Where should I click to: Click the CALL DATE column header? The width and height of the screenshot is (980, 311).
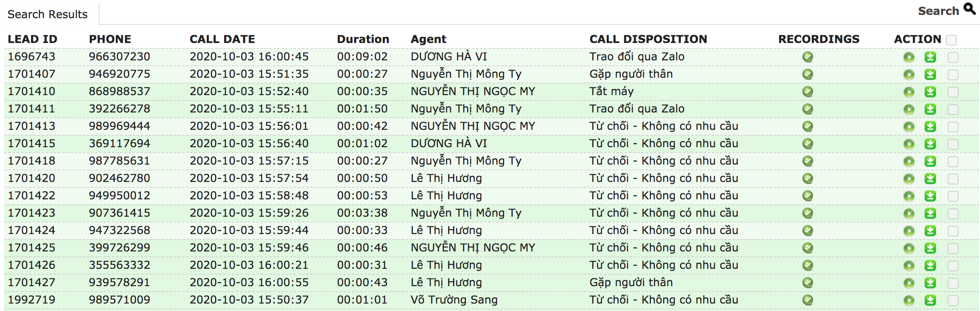[x=222, y=39]
